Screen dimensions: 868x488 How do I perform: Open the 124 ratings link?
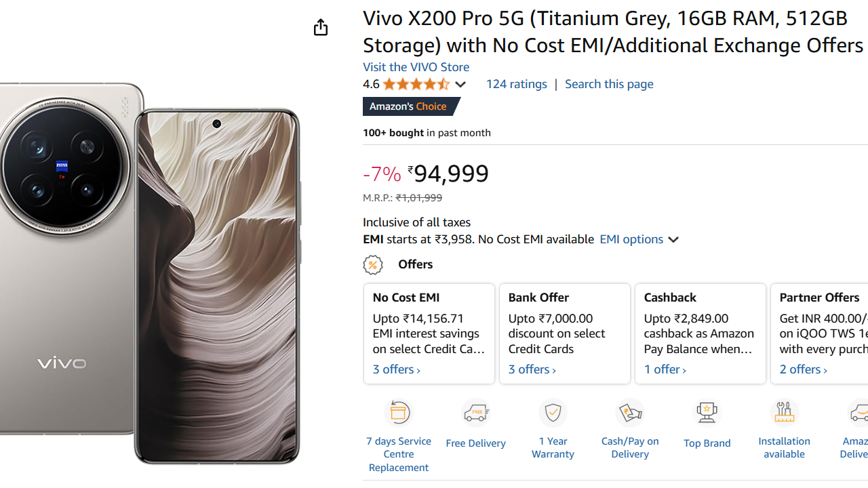516,84
